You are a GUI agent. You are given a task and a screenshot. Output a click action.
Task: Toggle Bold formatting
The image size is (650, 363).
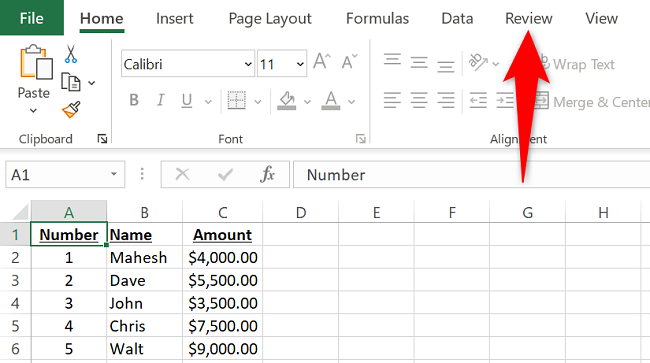pos(134,100)
